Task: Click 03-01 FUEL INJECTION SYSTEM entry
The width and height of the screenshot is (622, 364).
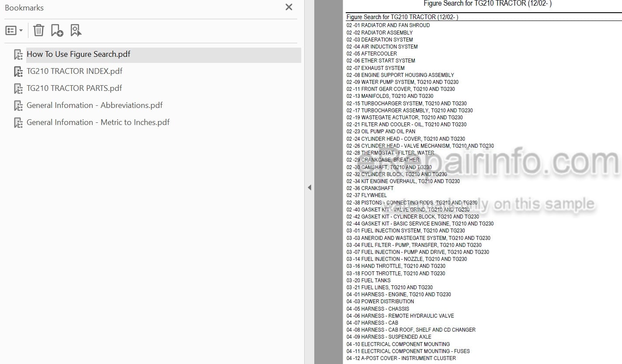Action: point(406,231)
